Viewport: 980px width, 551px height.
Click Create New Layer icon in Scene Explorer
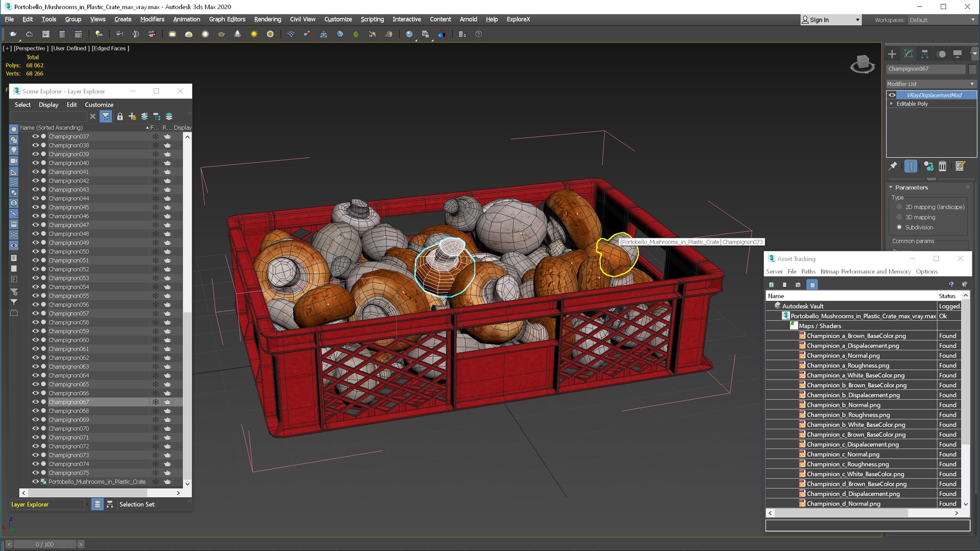[x=132, y=116]
